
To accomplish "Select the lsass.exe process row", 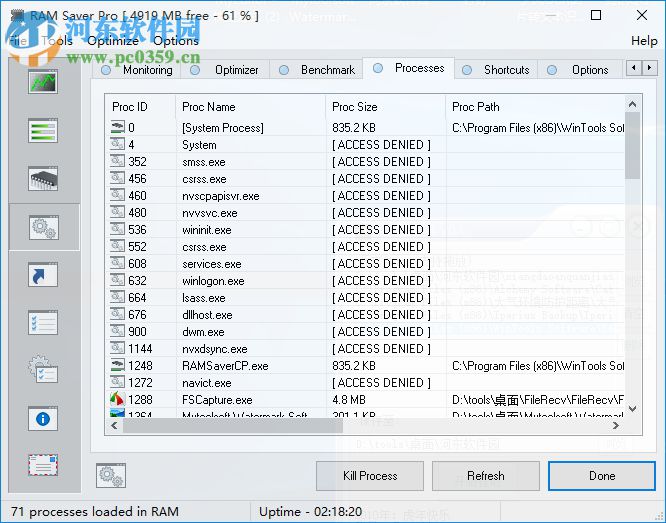I will (366, 297).
